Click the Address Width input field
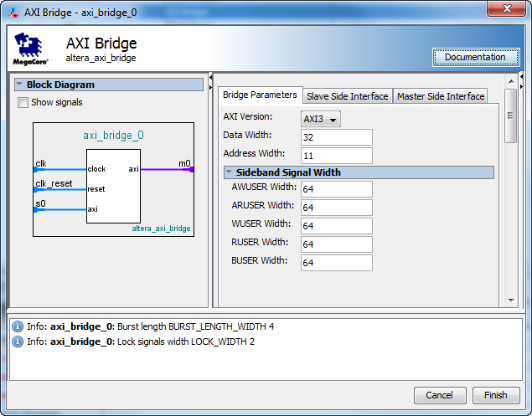 [336, 156]
